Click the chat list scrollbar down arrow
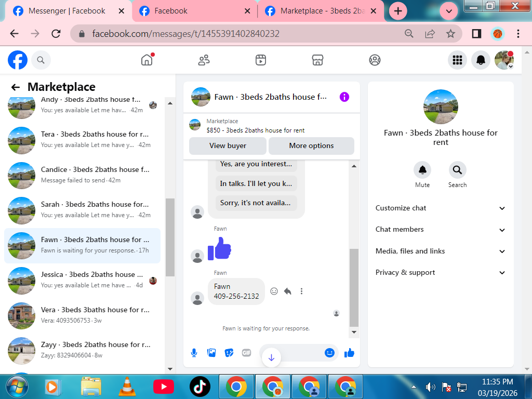 (170, 369)
